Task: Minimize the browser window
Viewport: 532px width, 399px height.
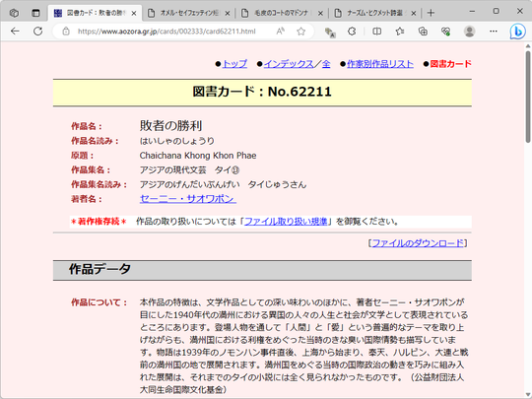Action: click(x=472, y=11)
